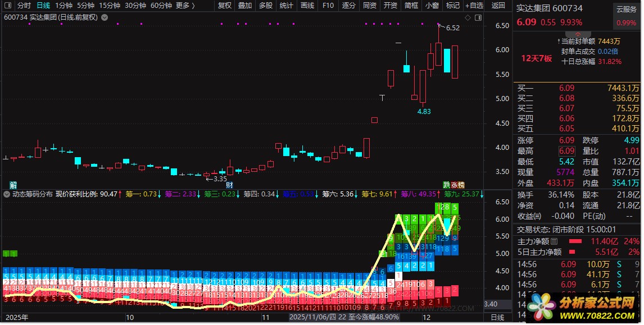Switch to the 分时 chart tab

click(24, 6)
